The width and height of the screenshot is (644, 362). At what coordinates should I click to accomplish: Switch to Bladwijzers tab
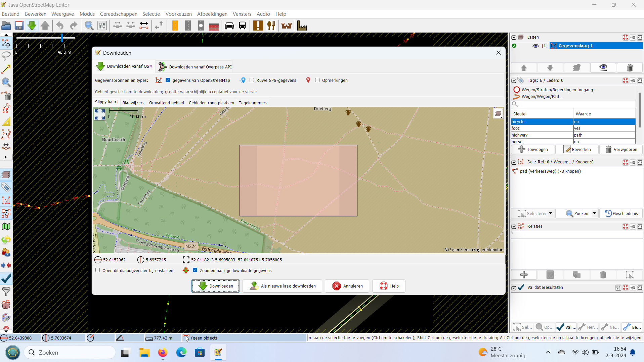coord(133,103)
